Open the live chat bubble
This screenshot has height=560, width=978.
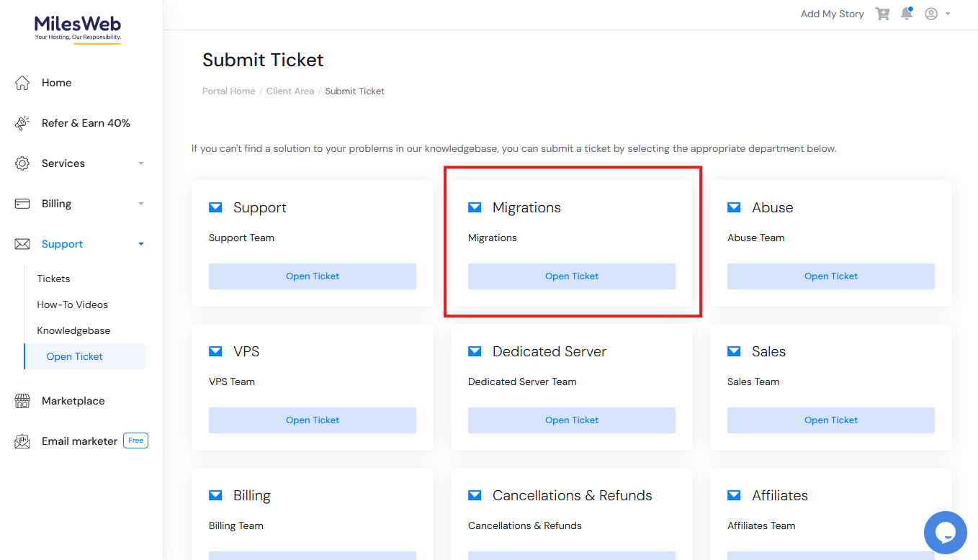945,533
